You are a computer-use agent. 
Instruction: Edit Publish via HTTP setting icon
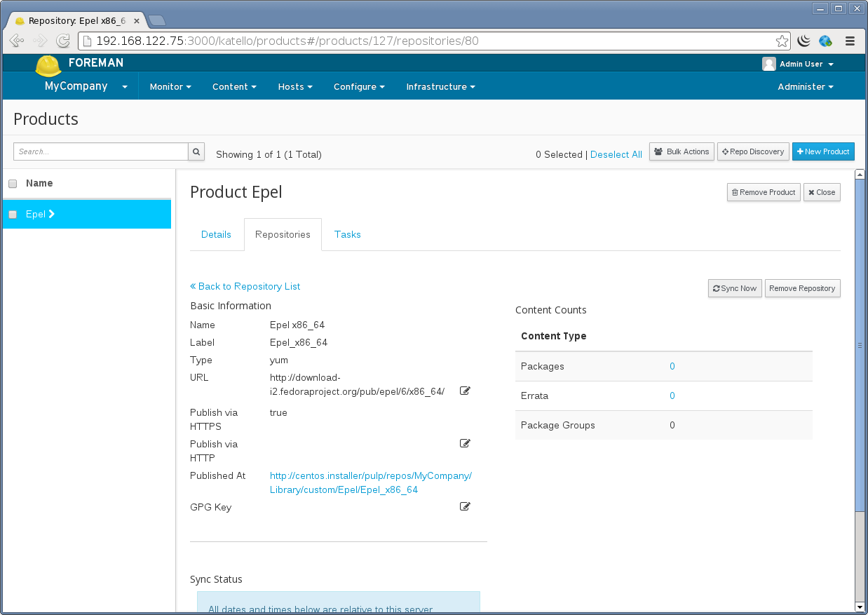(x=465, y=443)
